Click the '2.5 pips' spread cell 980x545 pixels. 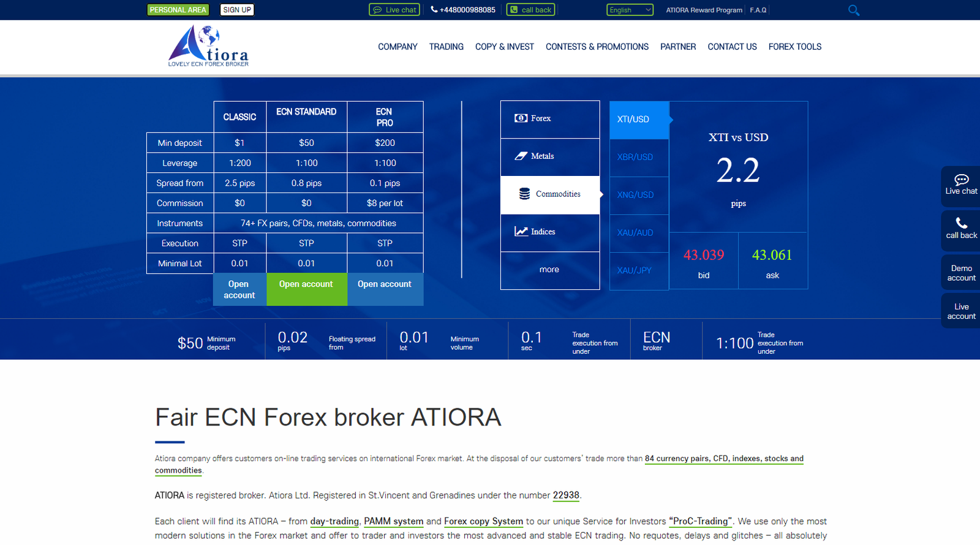click(239, 183)
